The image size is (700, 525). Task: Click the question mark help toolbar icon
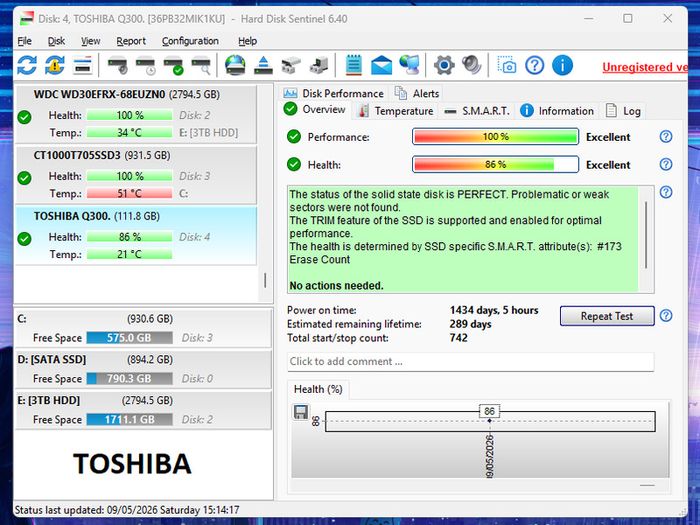(x=534, y=66)
